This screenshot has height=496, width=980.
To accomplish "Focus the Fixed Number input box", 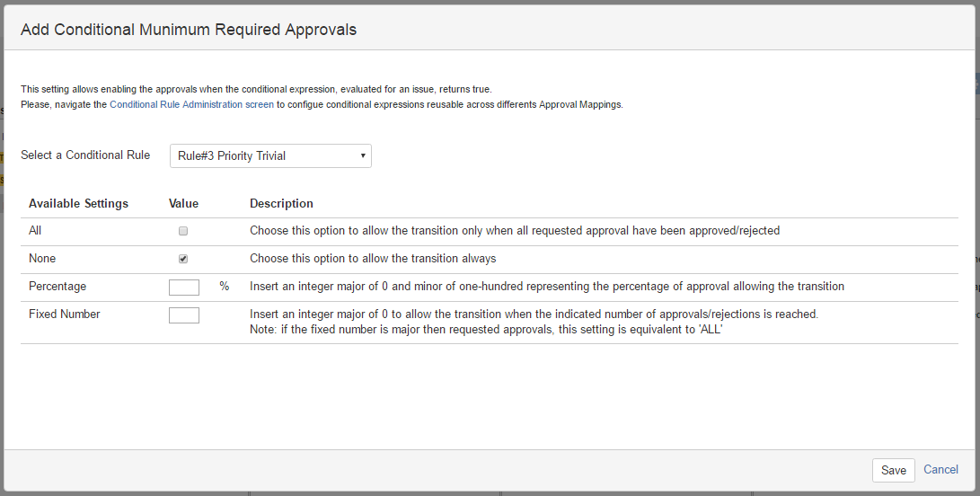I will click(184, 314).
